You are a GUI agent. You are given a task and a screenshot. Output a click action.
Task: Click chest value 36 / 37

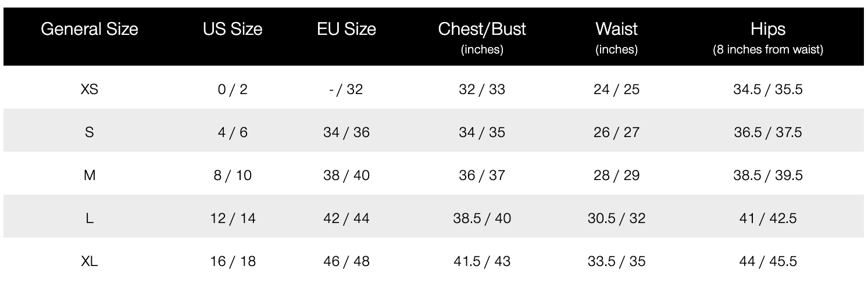click(x=482, y=175)
